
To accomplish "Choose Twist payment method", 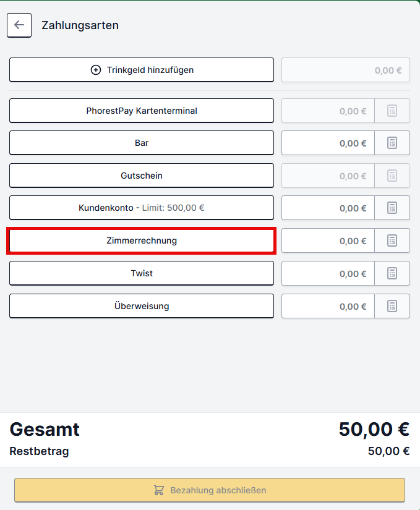I will point(142,273).
